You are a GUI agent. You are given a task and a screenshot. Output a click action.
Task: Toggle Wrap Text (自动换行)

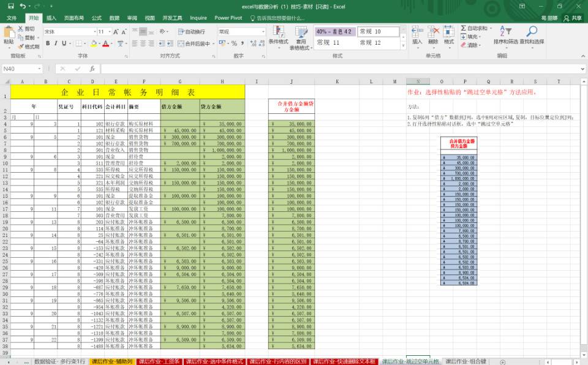(x=192, y=31)
